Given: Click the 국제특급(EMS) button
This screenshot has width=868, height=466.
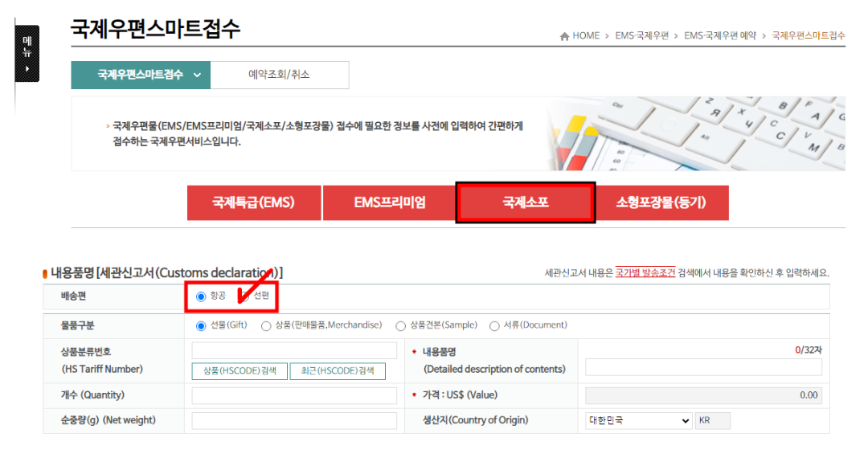Looking at the screenshot, I should tap(254, 202).
